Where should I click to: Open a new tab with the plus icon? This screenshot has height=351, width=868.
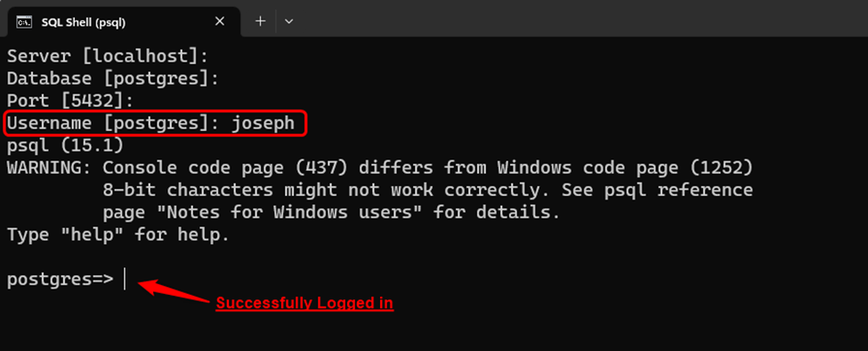point(260,21)
